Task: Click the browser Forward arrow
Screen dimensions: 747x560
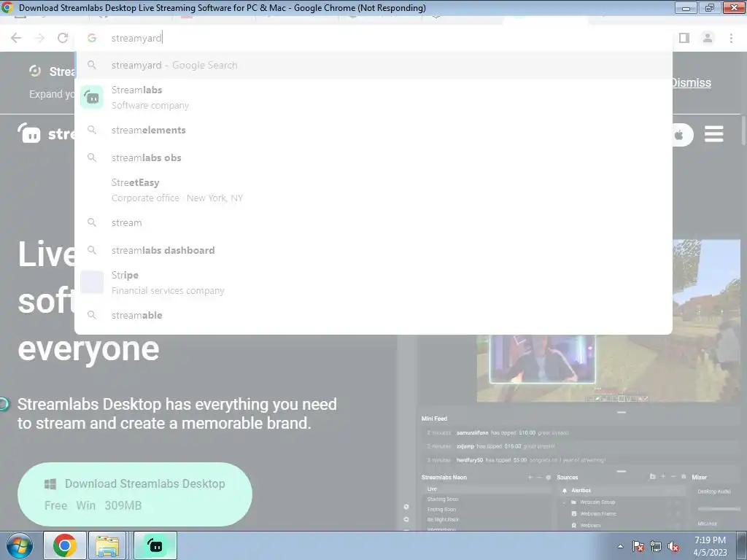Action: pos(39,38)
